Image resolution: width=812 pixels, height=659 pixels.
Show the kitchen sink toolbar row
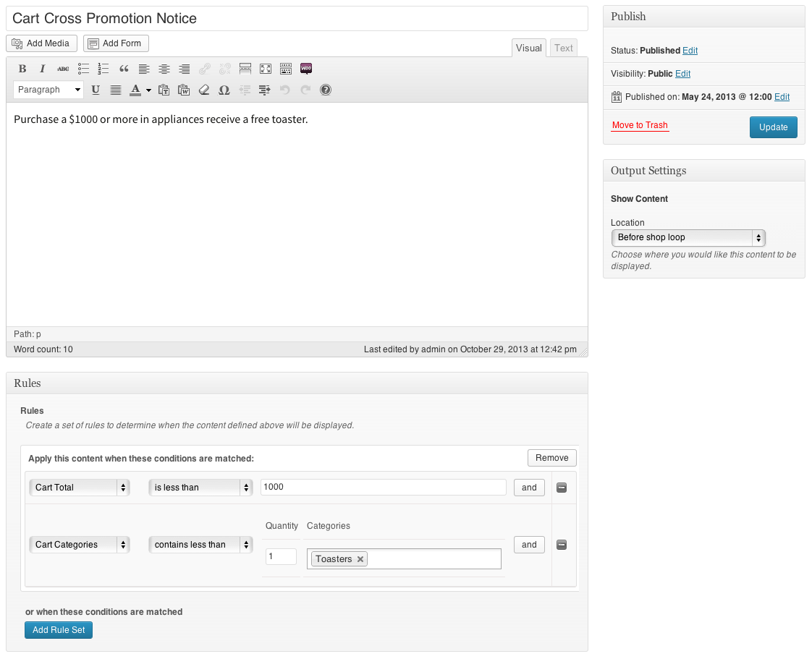point(286,69)
